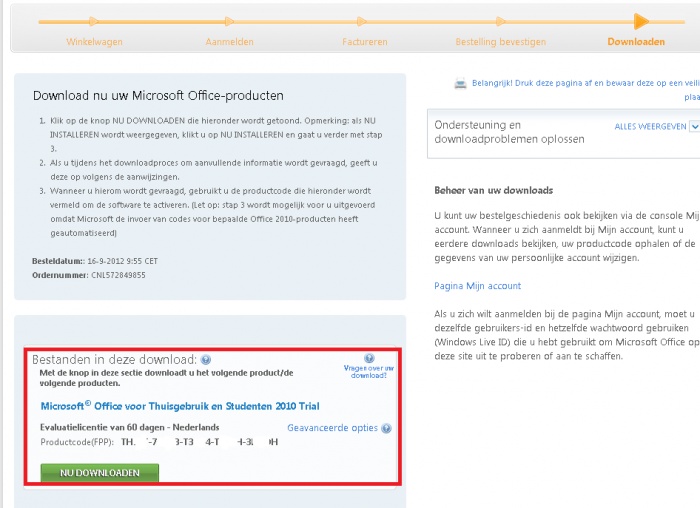The image size is (700, 508).
Task: Go to the Bestelling bevestigen step
Action: pyautogui.click(x=500, y=42)
